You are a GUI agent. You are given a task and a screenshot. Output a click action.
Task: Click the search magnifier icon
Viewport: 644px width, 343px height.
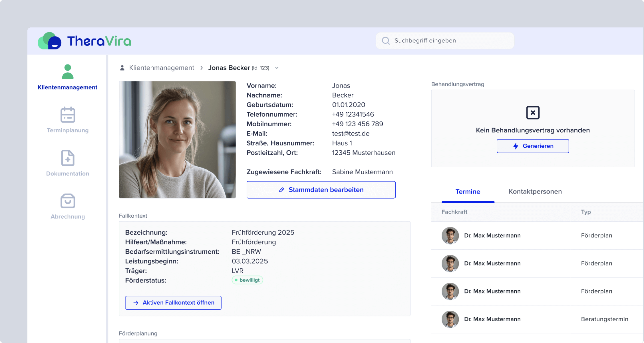coord(386,41)
